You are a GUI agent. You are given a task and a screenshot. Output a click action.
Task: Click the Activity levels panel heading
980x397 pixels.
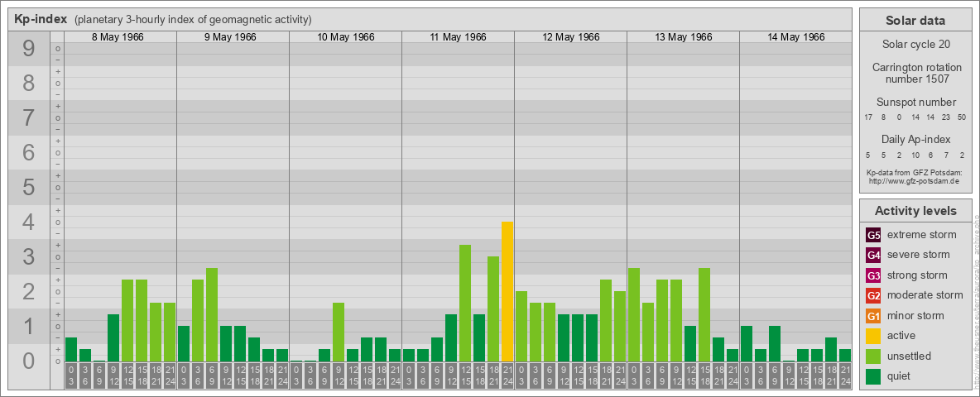(x=915, y=211)
